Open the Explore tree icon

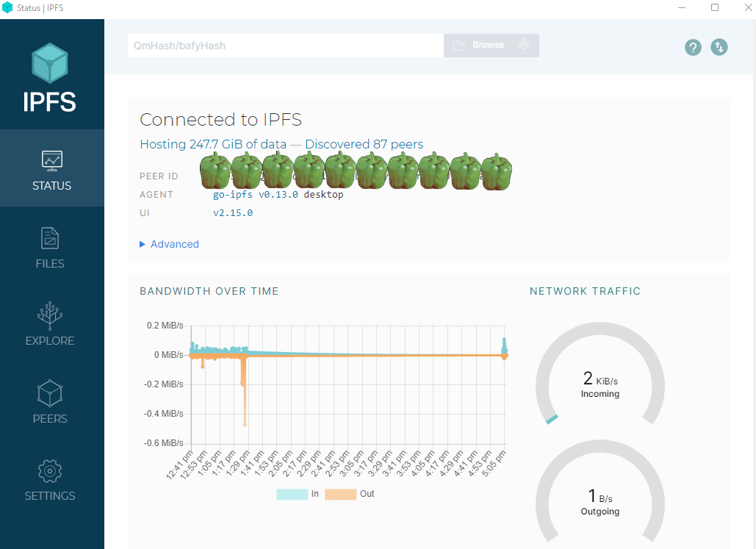[x=50, y=316]
